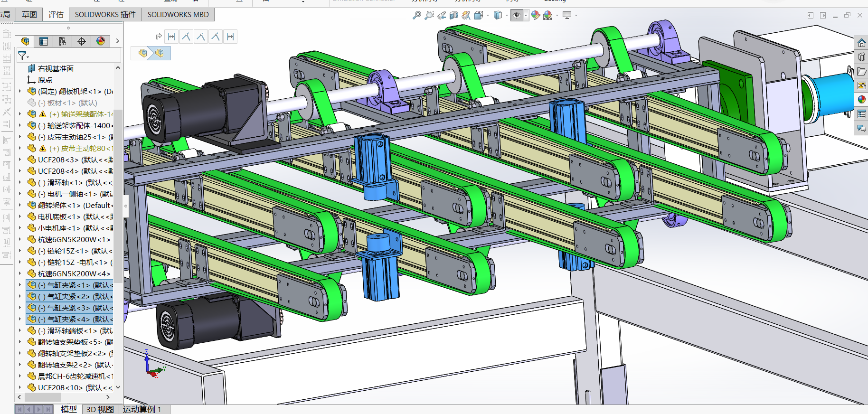Select 气缸夹紧<4> component in tree
Image resolution: width=868 pixels, height=414 pixels.
(x=69, y=319)
